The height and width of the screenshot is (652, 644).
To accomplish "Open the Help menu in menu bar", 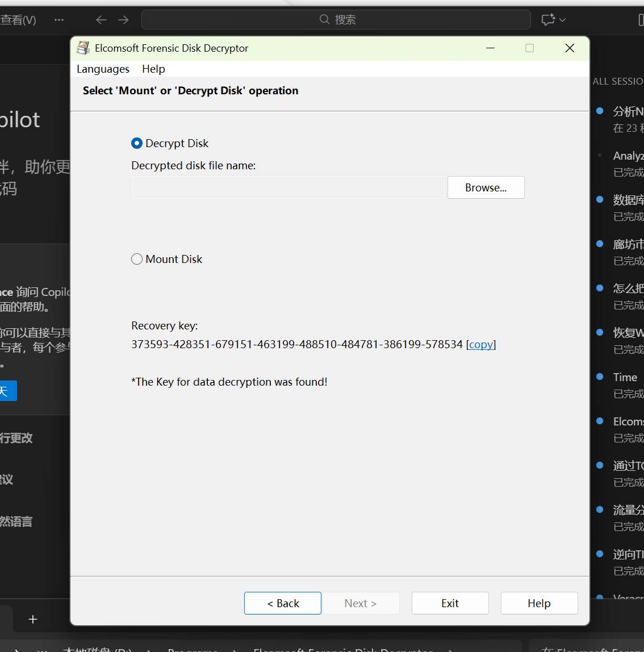I will click(x=153, y=69).
